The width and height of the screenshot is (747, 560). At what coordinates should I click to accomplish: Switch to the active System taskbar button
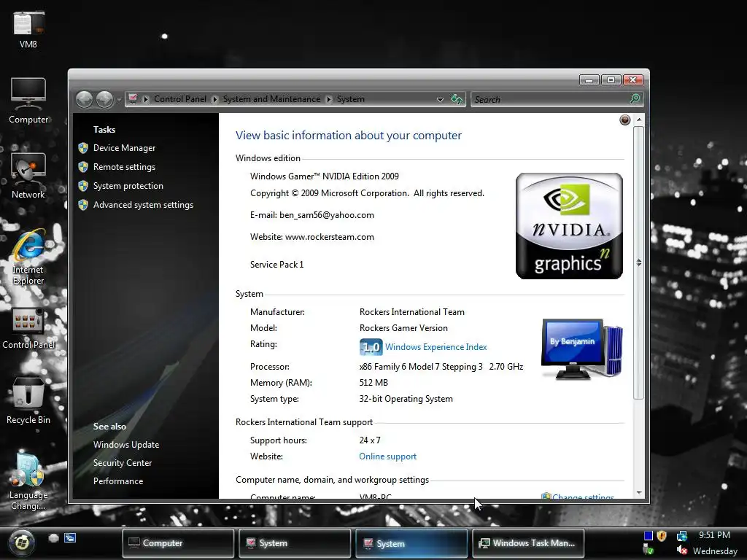point(411,543)
